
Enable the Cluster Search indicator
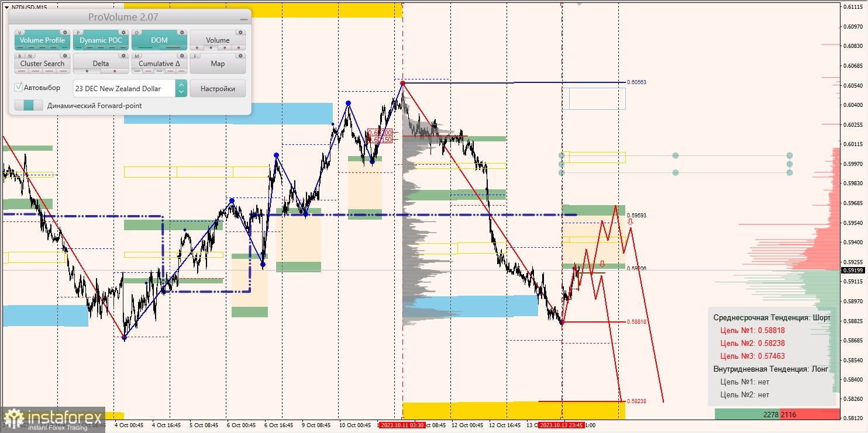point(42,64)
